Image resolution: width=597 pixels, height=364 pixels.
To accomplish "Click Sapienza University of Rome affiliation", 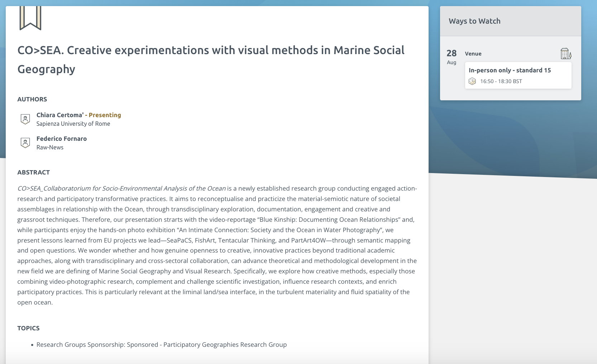I will [x=73, y=124].
